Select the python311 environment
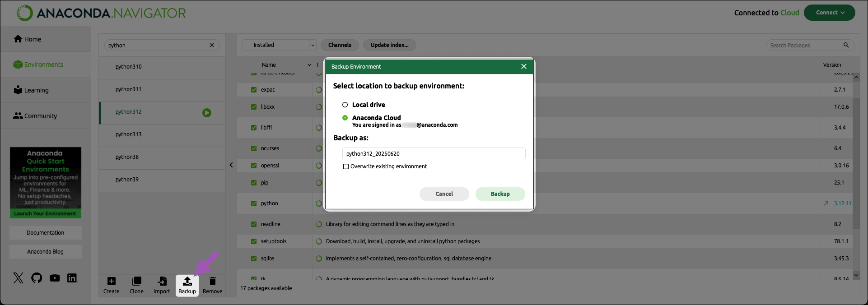 tap(162, 89)
